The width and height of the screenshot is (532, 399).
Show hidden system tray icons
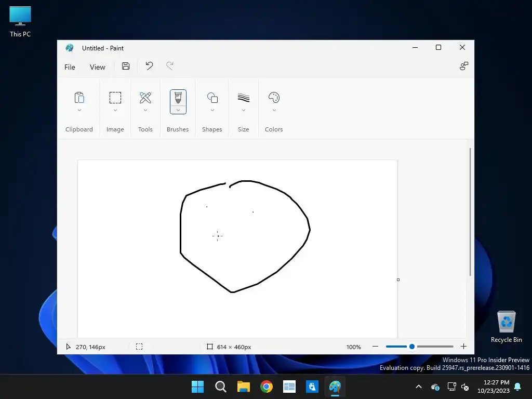click(419, 387)
